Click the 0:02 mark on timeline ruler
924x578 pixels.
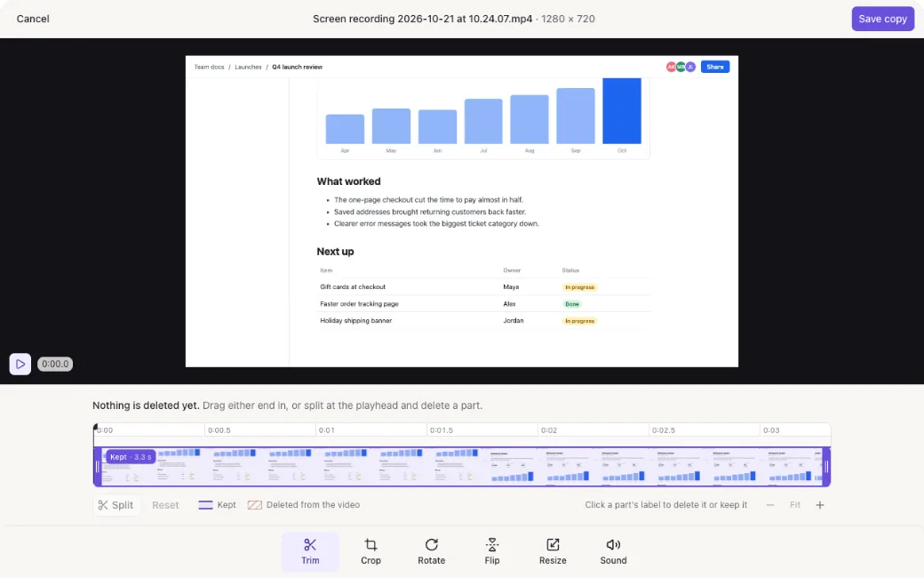(549, 430)
